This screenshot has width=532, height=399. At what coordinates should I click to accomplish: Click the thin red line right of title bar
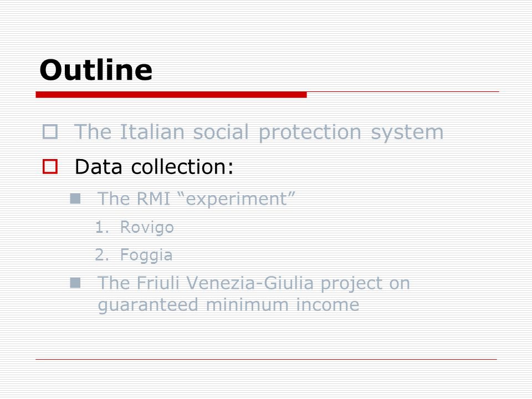403,91
